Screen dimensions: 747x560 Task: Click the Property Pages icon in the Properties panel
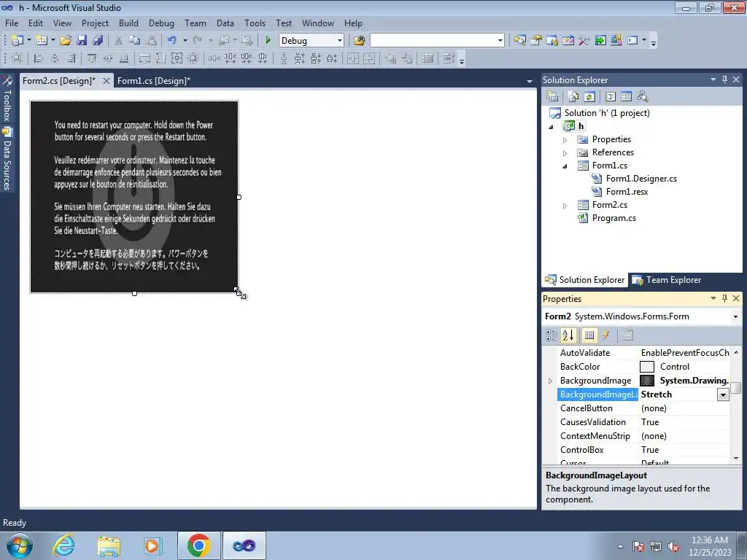click(x=627, y=335)
